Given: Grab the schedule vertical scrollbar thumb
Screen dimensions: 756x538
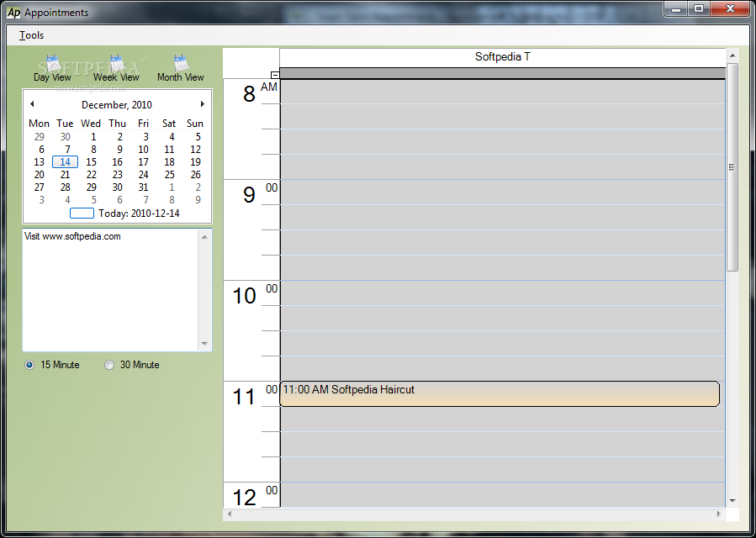Looking at the screenshot, I should 732,166.
